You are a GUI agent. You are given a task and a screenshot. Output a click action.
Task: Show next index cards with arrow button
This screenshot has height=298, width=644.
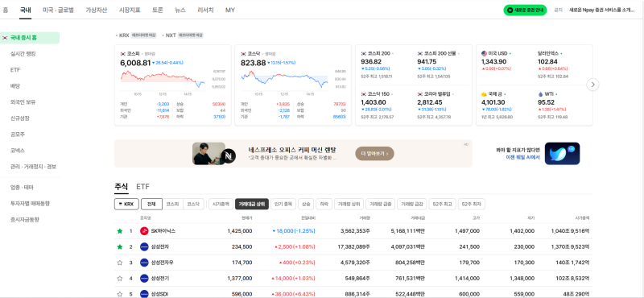592,85
